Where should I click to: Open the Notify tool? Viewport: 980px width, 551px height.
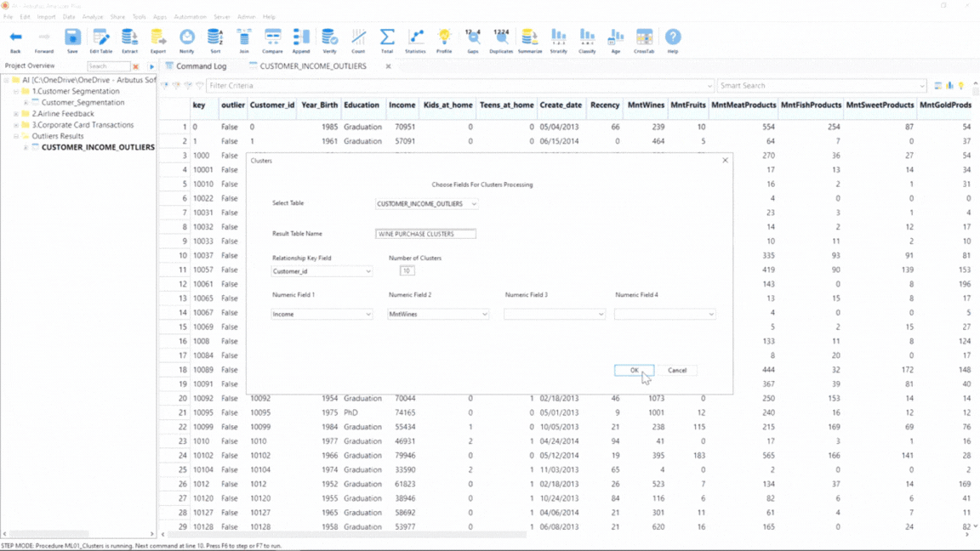187,37
